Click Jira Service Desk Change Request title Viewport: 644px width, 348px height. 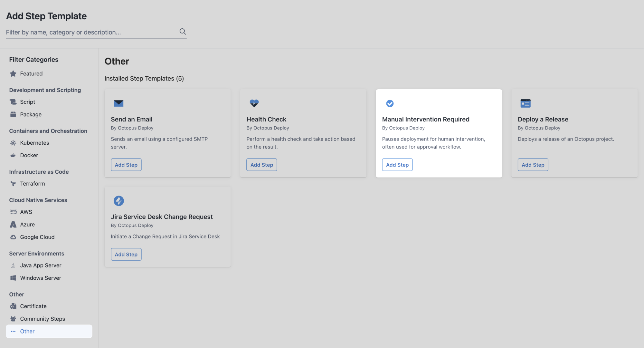point(162,217)
